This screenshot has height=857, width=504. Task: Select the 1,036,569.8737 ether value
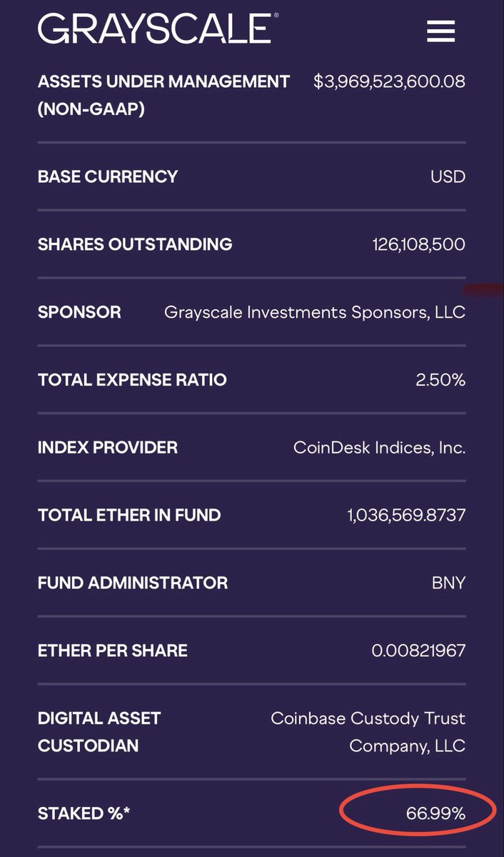406,515
